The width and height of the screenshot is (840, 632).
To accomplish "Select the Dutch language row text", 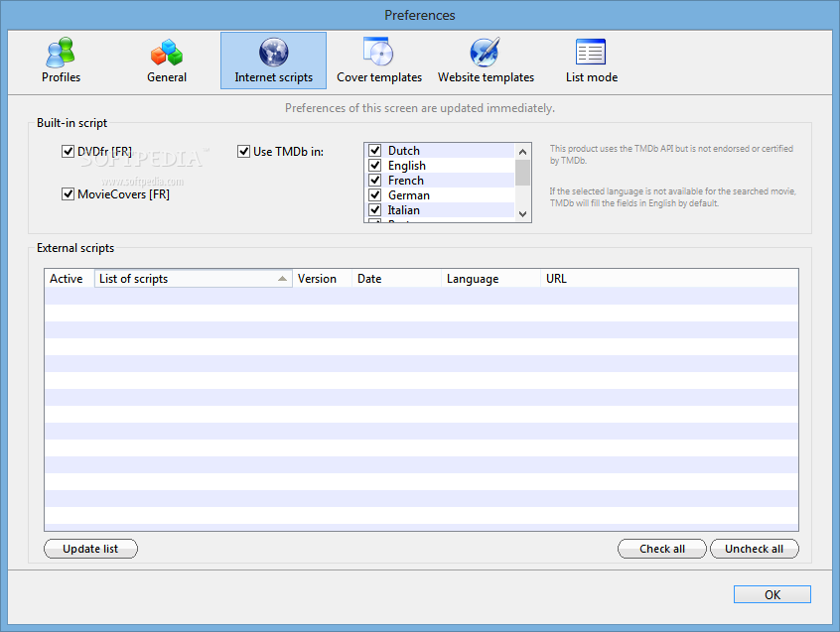I will click(404, 151).
